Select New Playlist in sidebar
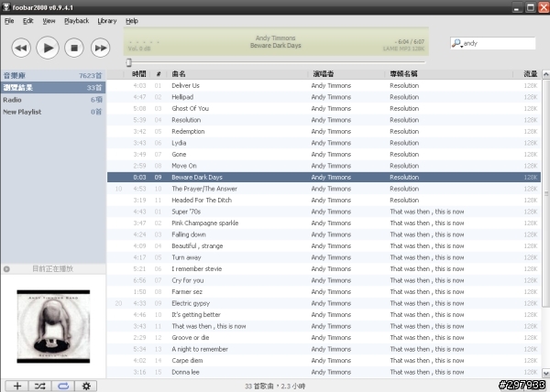550x392 pixels. click(53, 112)
